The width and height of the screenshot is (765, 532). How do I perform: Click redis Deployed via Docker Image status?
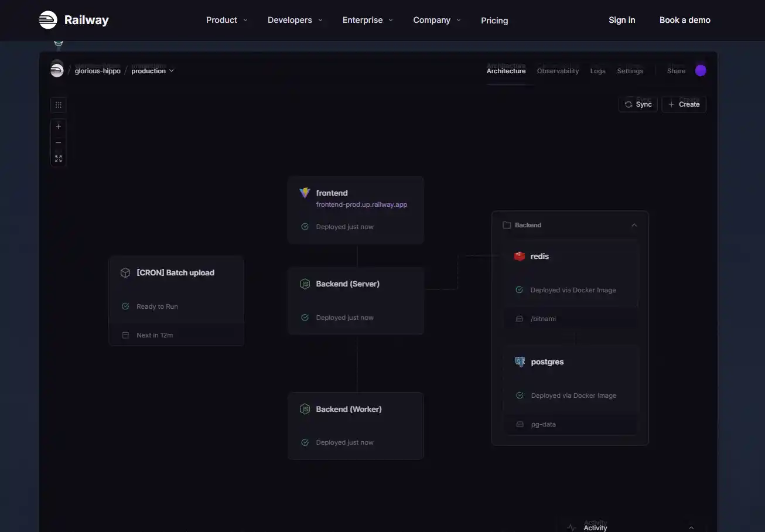pos(573,290)
